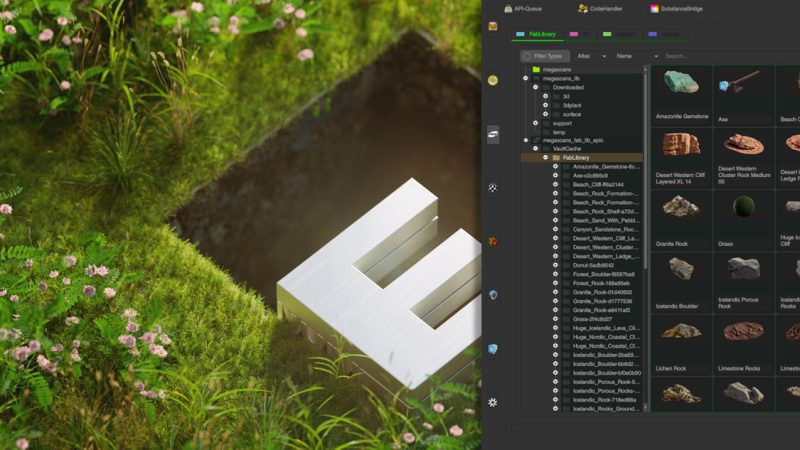This screenshot has width=800, height=450.
Task: Open the Icelandic Porous Rock thumbnail
Action: pyautogui.click(x=743, y=282)
